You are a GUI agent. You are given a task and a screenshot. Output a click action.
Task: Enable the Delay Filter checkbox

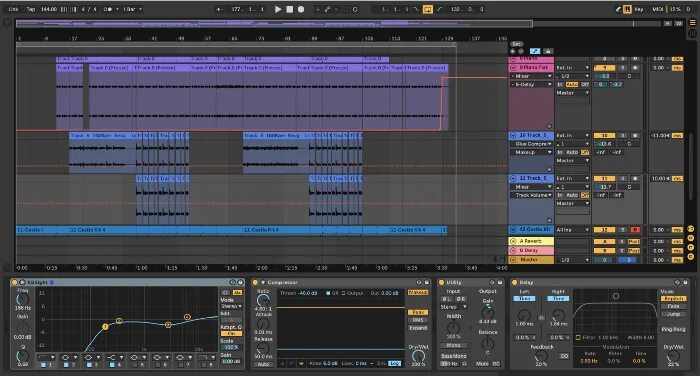[579, 338]
